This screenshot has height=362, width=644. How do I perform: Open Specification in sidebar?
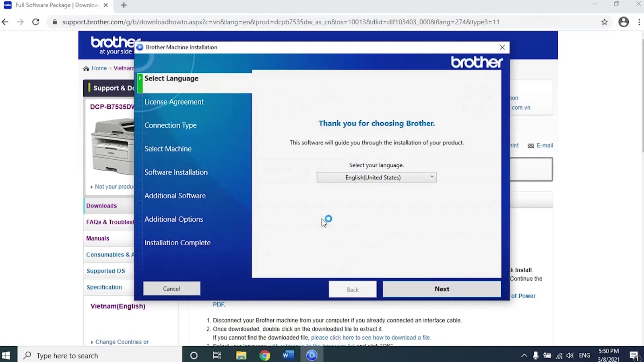104,287
